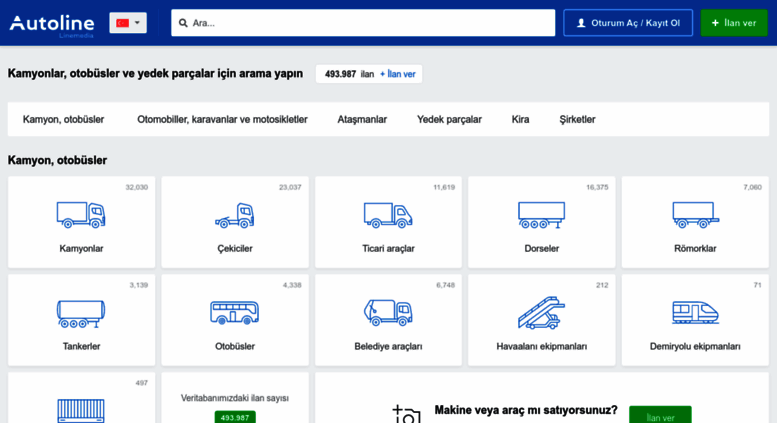This screenshot has height=423, width=777.
Task: Click the Tankerler label
Action: 81,346
